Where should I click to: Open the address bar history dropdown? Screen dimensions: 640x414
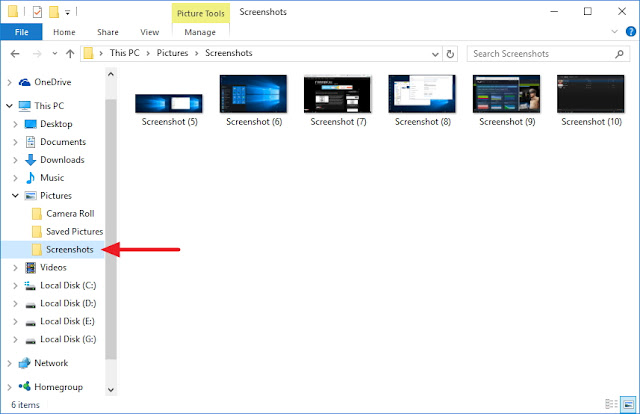point(435,54)
